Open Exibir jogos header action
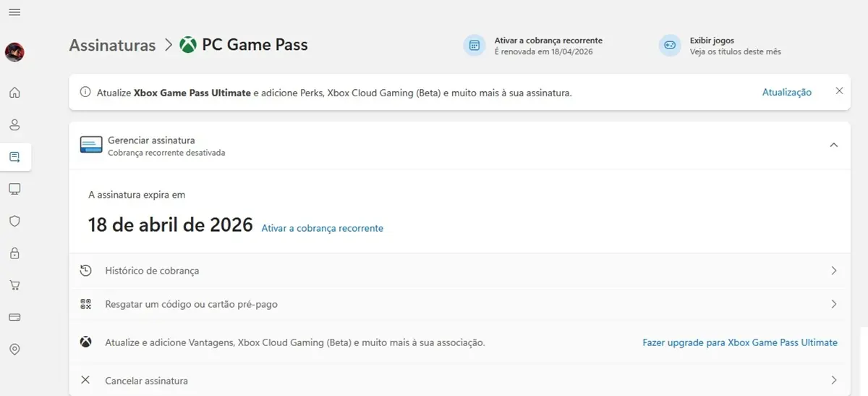The height and width of the screenshot is (396, 868). (x=720, y=46)
